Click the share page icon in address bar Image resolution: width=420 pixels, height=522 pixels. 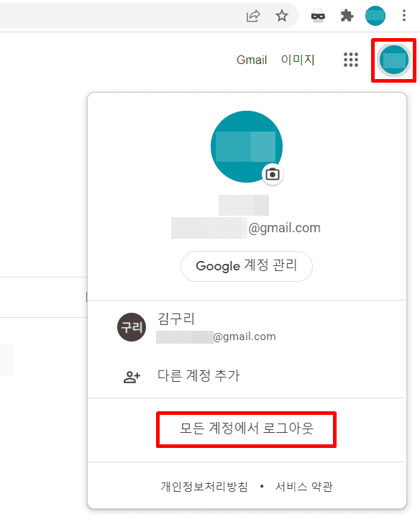[x=253, y=16]
